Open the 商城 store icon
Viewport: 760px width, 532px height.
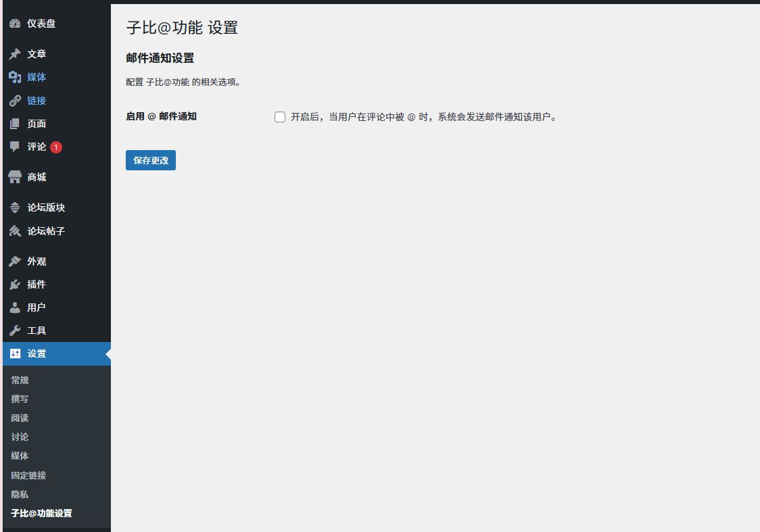15,176
